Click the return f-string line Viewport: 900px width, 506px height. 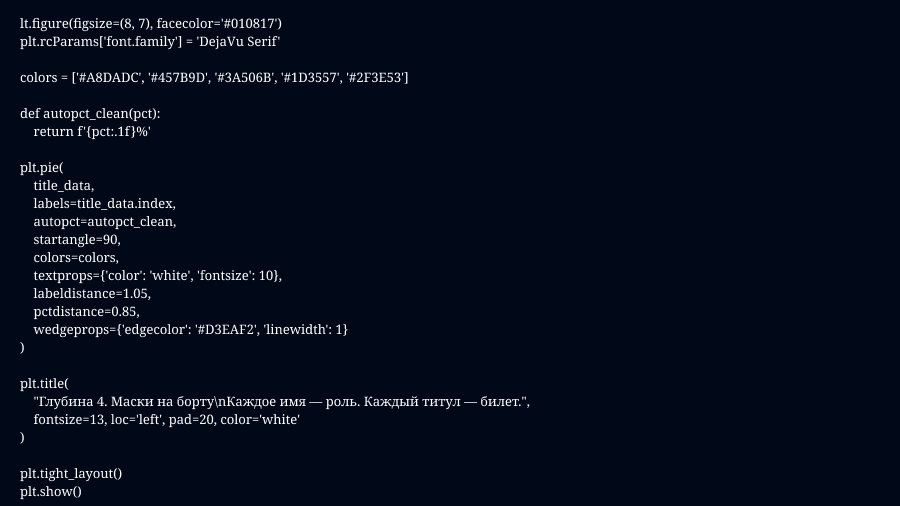pyautogui.click(x=92, y=131)
